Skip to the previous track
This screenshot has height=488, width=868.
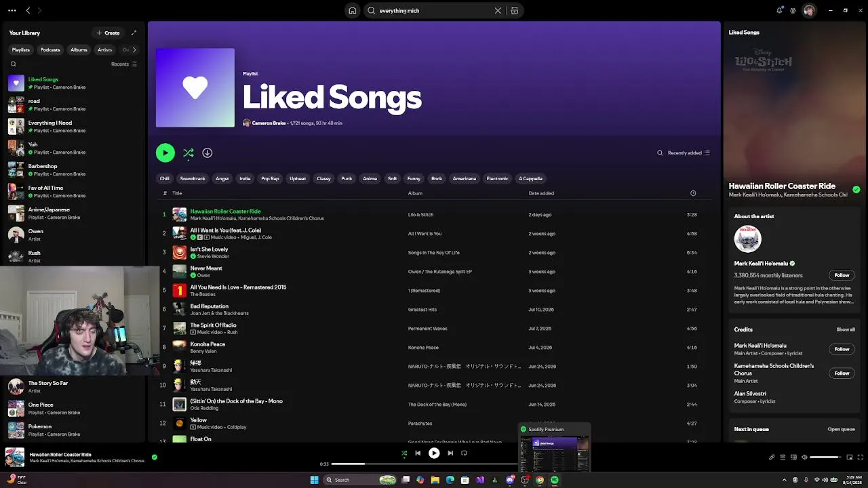(x=418, y=453)
